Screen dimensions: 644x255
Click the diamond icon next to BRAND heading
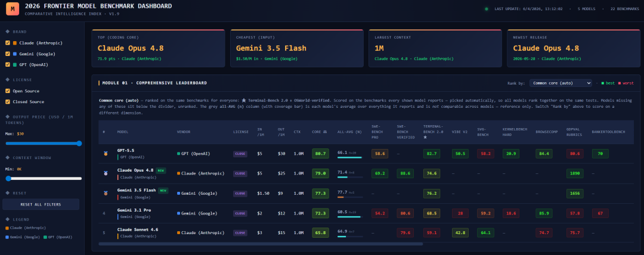7,32
